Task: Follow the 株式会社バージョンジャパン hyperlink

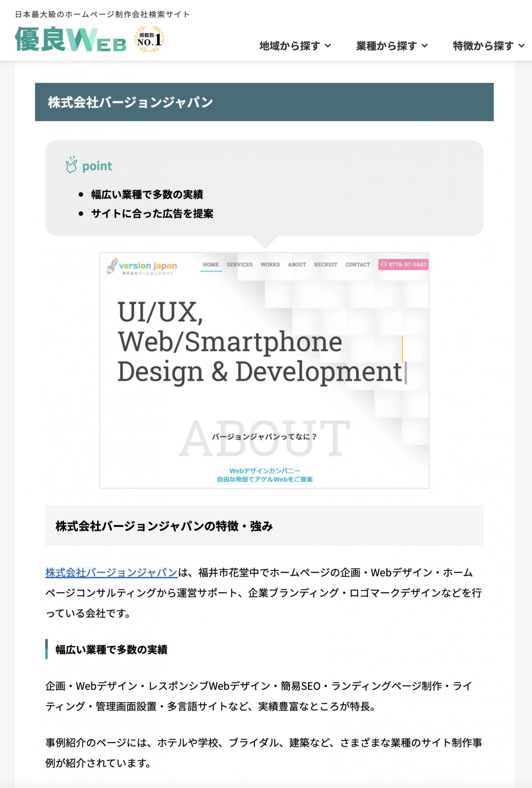Action: (111, 572)
